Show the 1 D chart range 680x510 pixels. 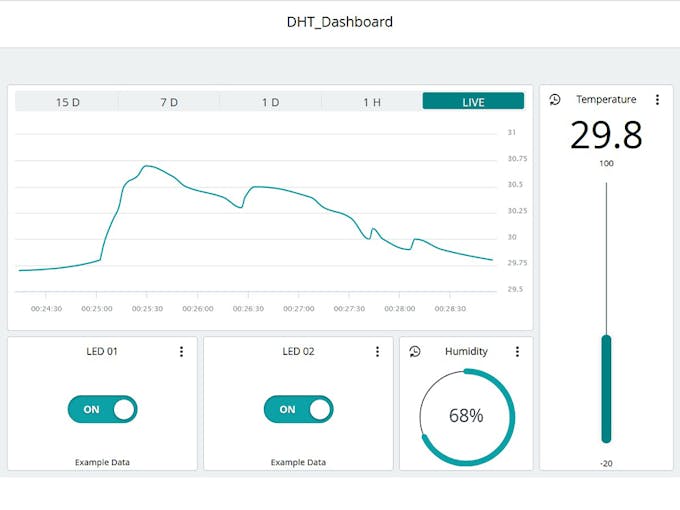(x=270, y=102)
